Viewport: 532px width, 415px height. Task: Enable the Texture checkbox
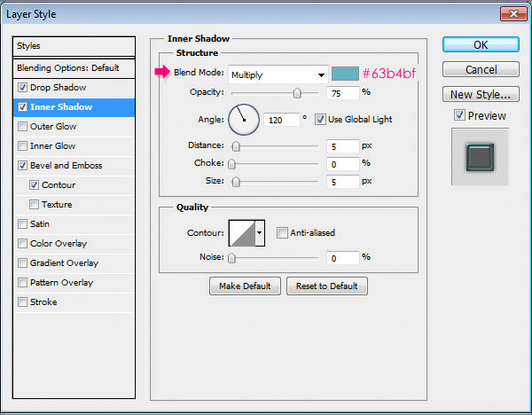[x=34, y=205]
